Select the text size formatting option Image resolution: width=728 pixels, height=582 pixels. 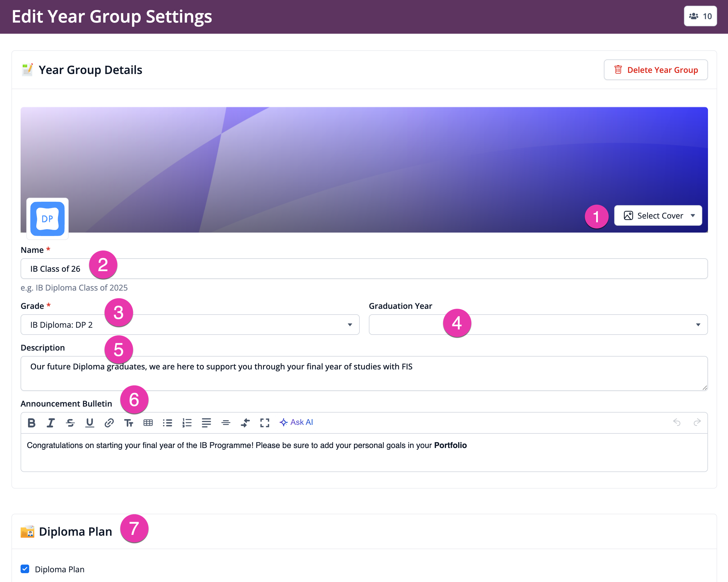click(129, 422)
